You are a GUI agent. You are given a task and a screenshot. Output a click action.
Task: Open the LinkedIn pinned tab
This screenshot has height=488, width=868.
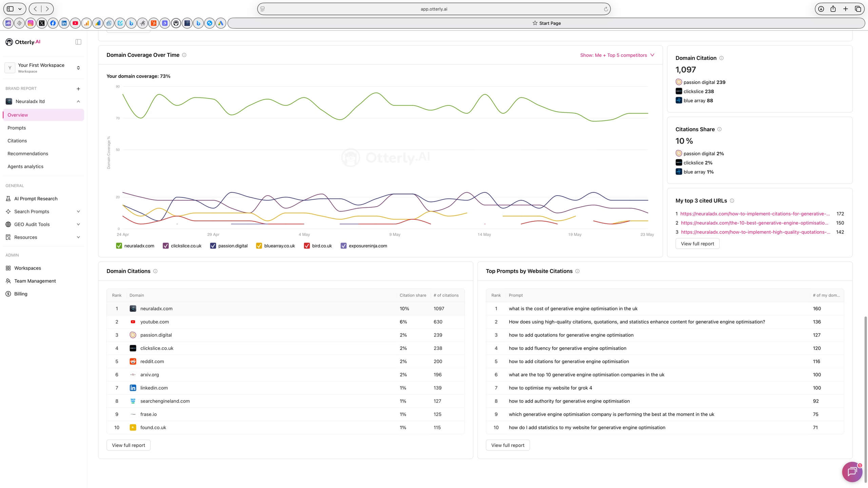[x=64, y=23]
